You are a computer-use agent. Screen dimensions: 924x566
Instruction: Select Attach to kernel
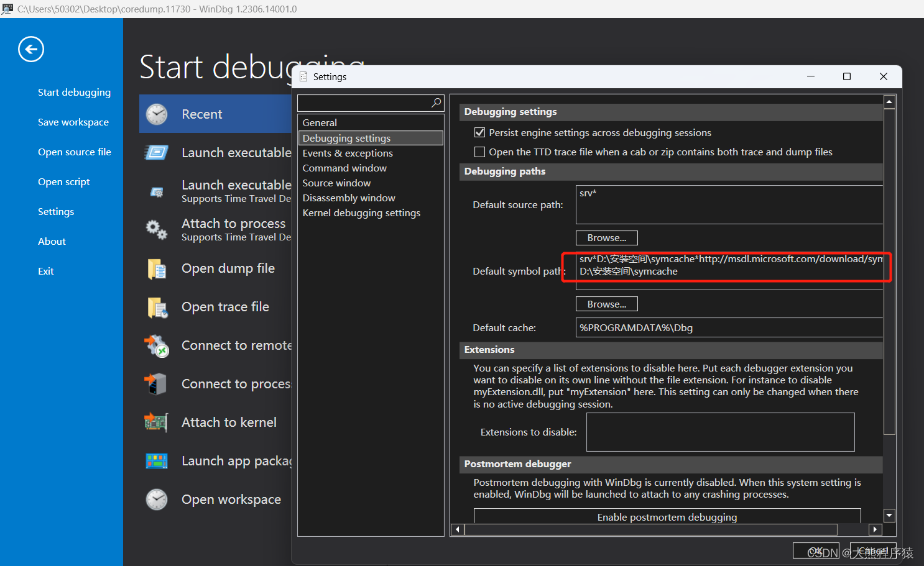[229, 422]
